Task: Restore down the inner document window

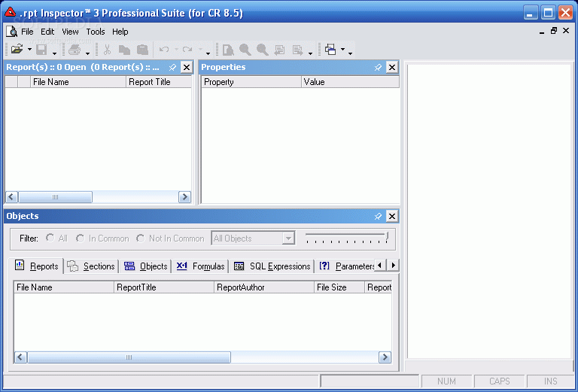Action: [x=554, y=31]
